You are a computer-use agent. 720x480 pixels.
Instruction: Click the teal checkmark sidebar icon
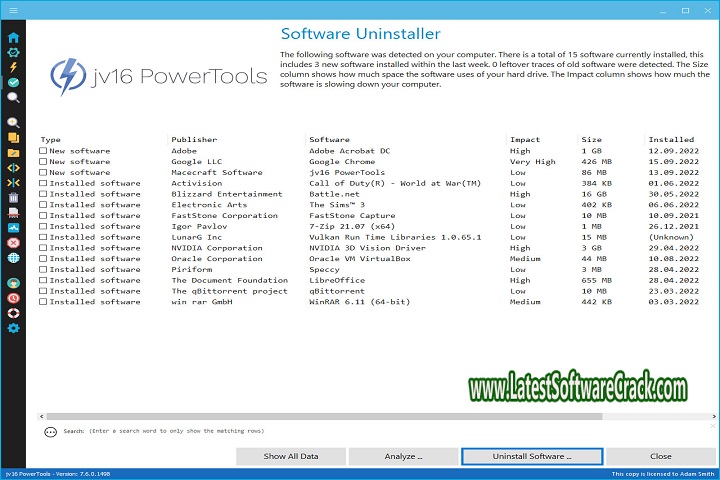pyautogui.click(x=13, y=83)
